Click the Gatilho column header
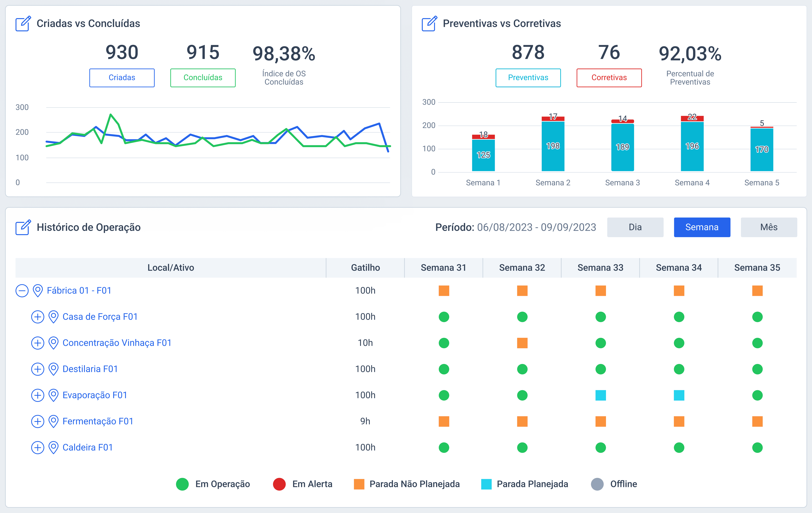Image resolution: width=812 pixels, height=513 pixels. tap(366, 268)
